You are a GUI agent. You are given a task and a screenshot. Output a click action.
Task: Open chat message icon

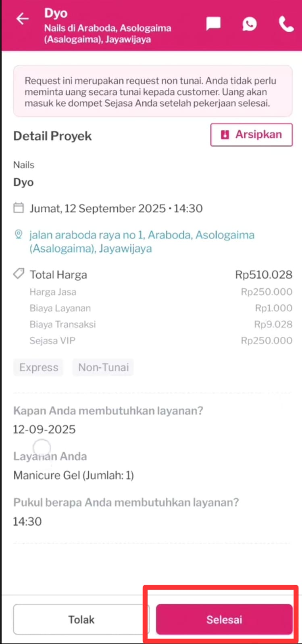[x=213, y=24]
